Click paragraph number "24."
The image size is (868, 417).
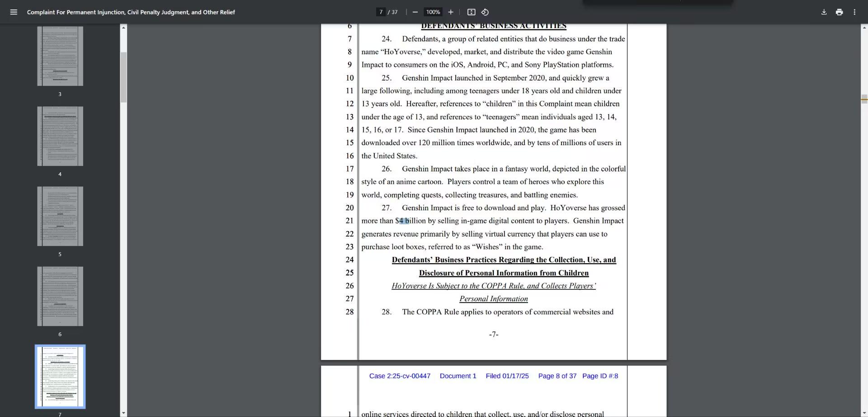click(387, 39)
